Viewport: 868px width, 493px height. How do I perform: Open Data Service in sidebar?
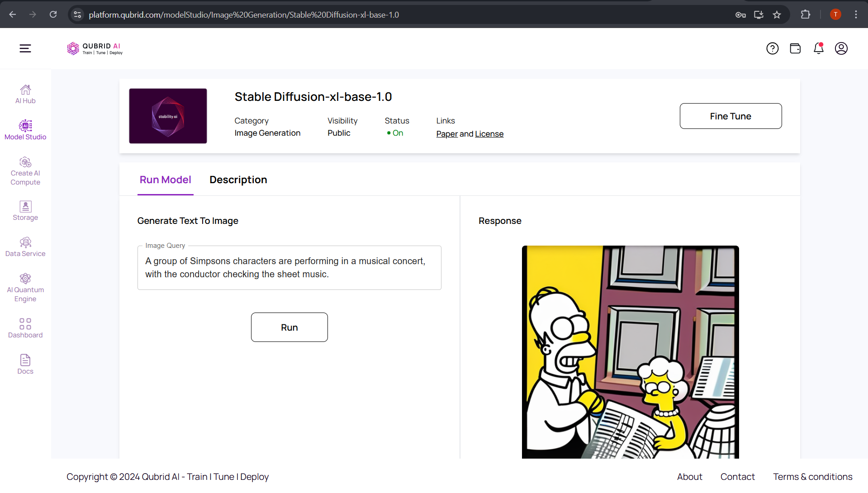click(25, 247)
